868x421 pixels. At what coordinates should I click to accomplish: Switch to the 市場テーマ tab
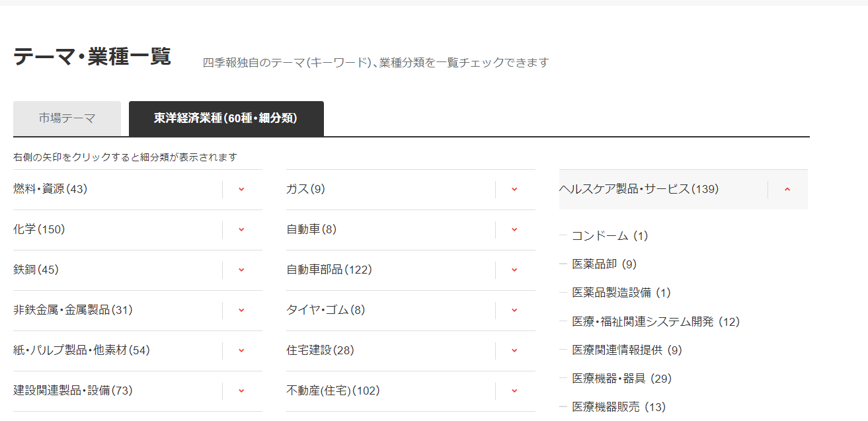pos(67,118)
